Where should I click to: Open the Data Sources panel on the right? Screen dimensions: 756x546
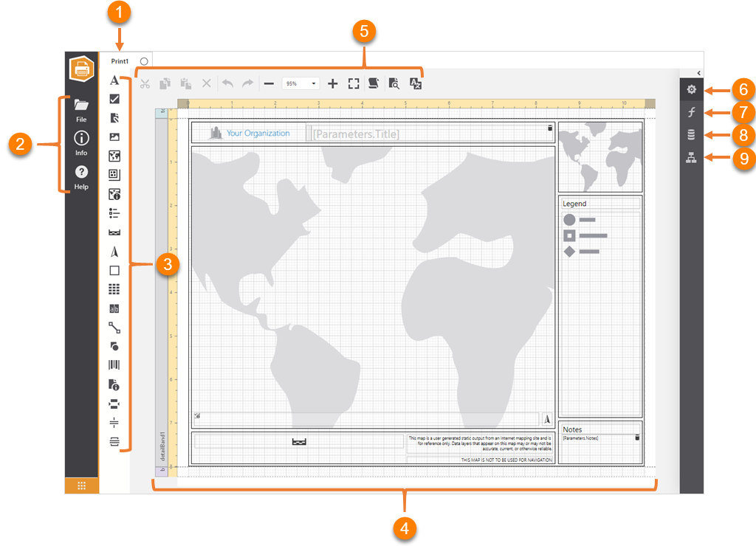click(690, 134)
